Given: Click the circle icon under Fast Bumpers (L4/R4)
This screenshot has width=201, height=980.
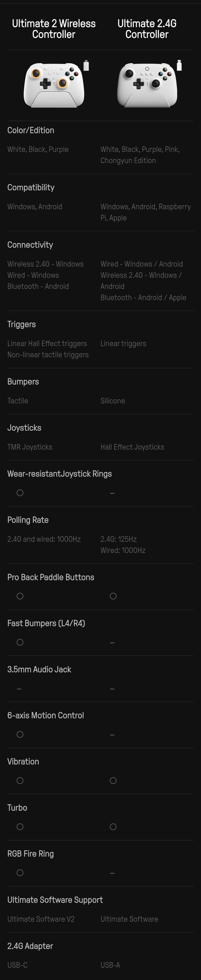Looking at the screenshot, I should coord(20,642).
